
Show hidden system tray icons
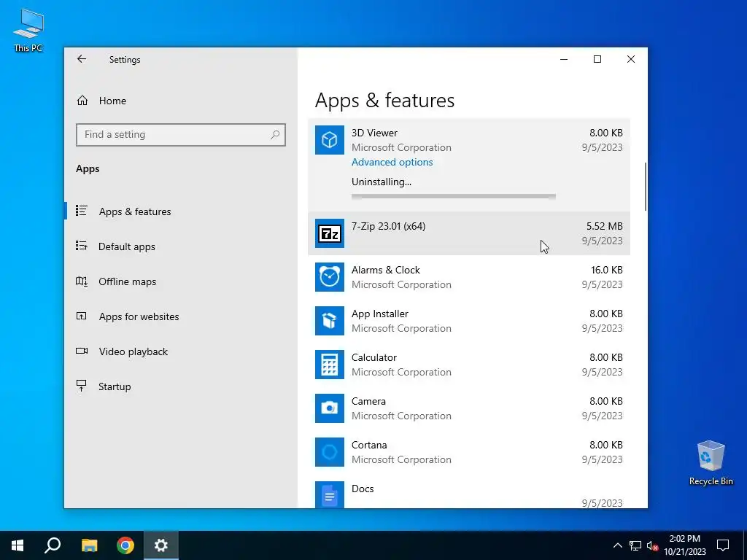tap(617, 545)
